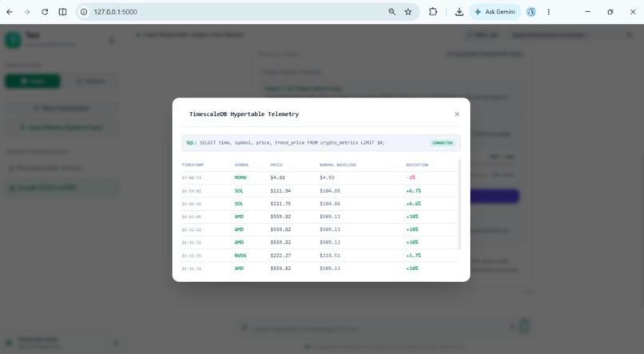Select the 16:59:01 timestamp cell
The height and width of the screenshot is (354, 644).
(x=192, y=191)
